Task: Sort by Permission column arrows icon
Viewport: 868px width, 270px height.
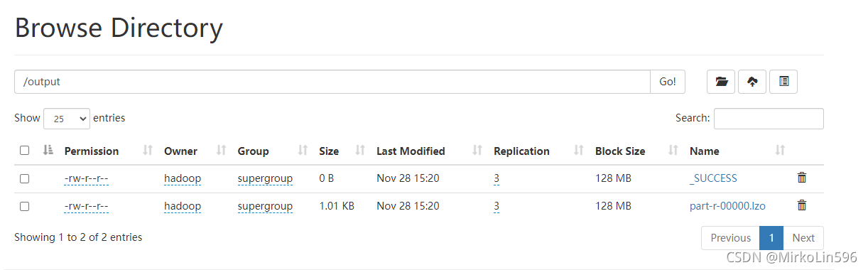Action: [x=148, y=151]
